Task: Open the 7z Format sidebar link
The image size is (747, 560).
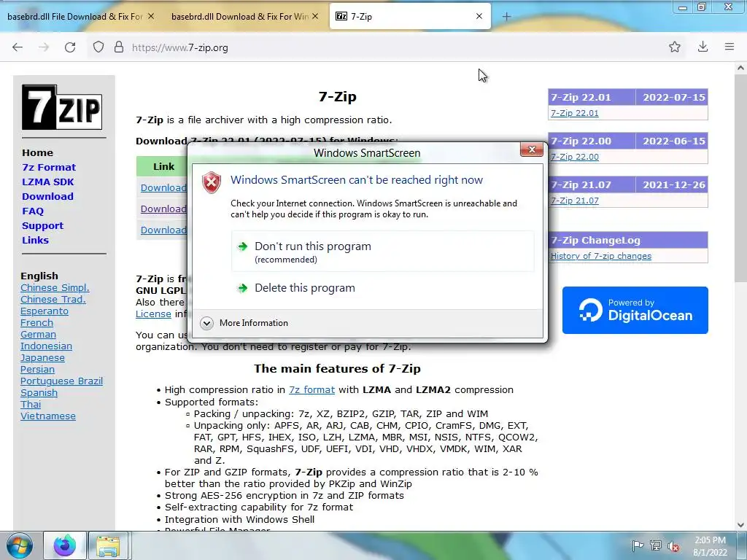Action: click(x=49, y=167)
